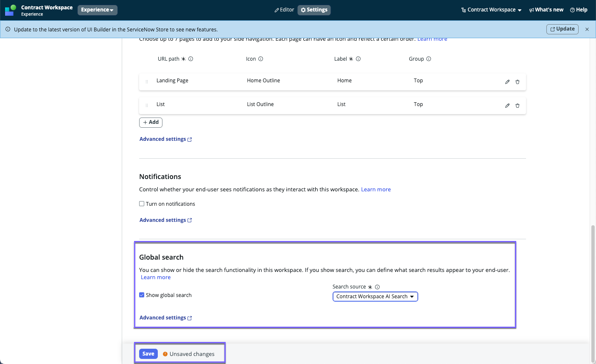Add a new navigation page
The height and width of the screenshot is (364, 596).
151,122
